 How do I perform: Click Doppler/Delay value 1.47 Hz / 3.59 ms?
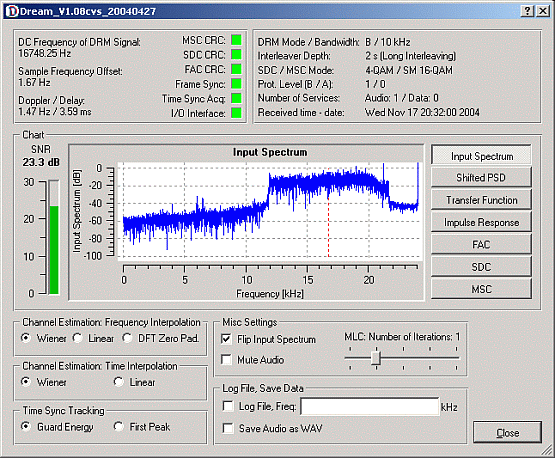point(55,111)
